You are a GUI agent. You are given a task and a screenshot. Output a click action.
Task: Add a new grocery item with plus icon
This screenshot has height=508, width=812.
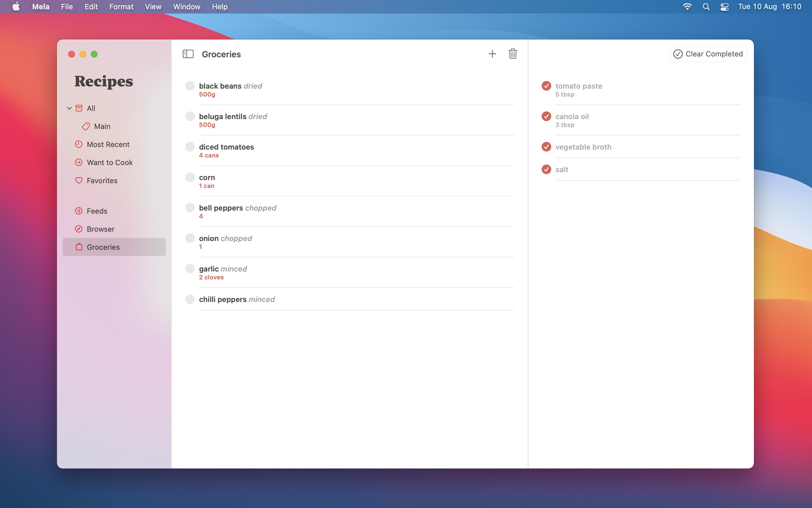492,54
